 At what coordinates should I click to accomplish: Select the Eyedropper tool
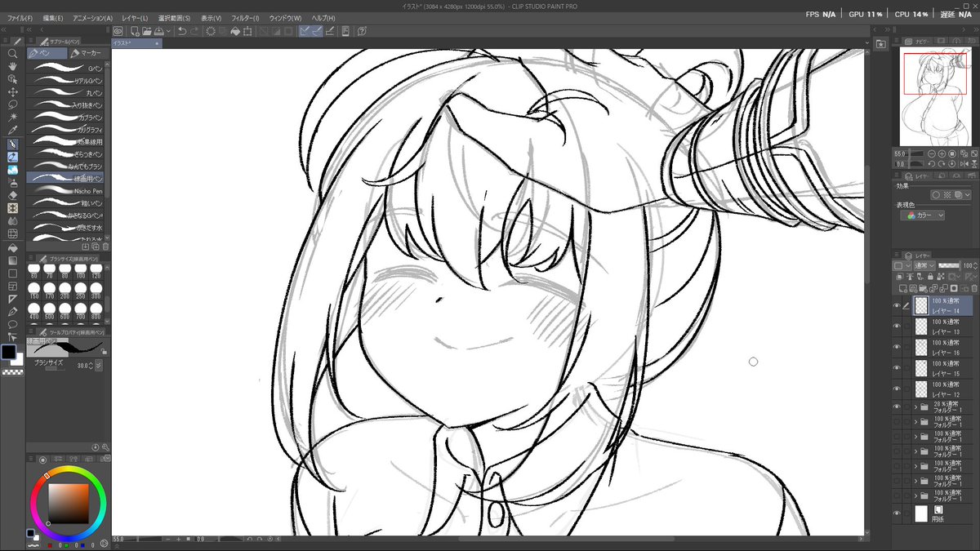pyautogui.click(x=11, y=130)
